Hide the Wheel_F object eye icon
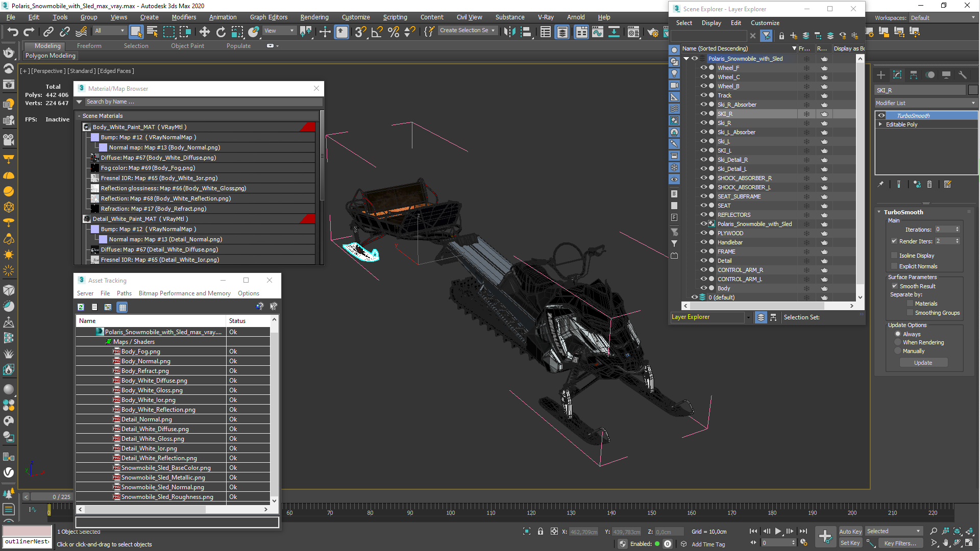The width and height of the screenshot is (980, 551). coord(703,68)
